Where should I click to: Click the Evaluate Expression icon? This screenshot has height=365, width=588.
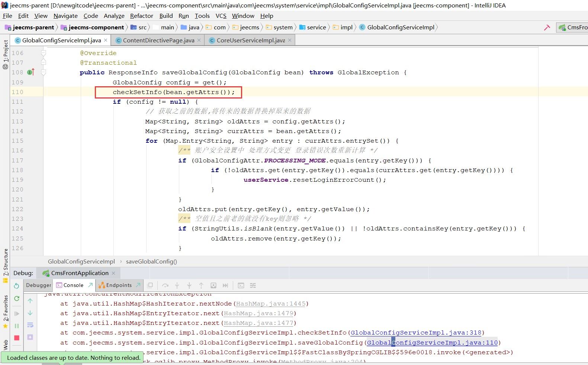(x=241, y=285)
